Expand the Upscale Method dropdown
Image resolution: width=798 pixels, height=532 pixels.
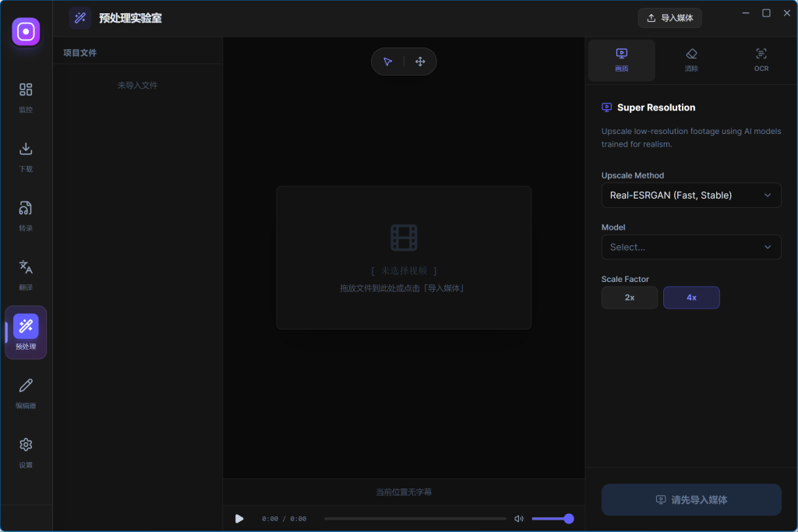(x=691, y=196)
